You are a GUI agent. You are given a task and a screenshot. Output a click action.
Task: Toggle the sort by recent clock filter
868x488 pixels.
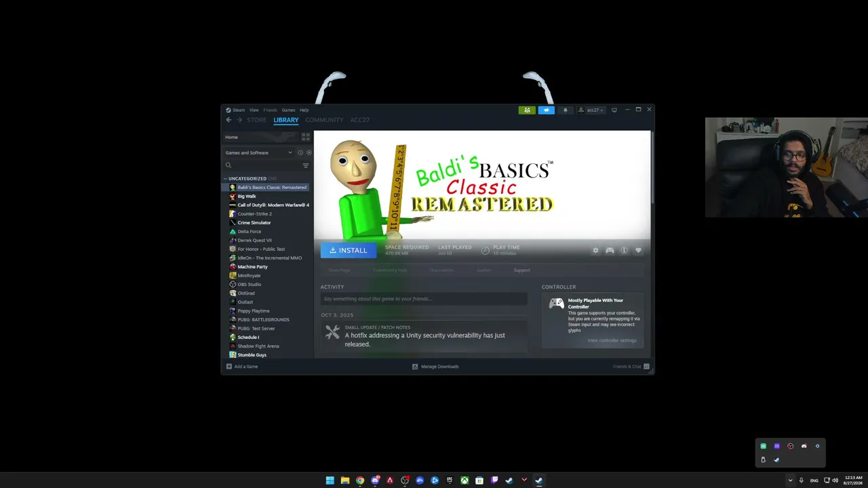point(300,152)
